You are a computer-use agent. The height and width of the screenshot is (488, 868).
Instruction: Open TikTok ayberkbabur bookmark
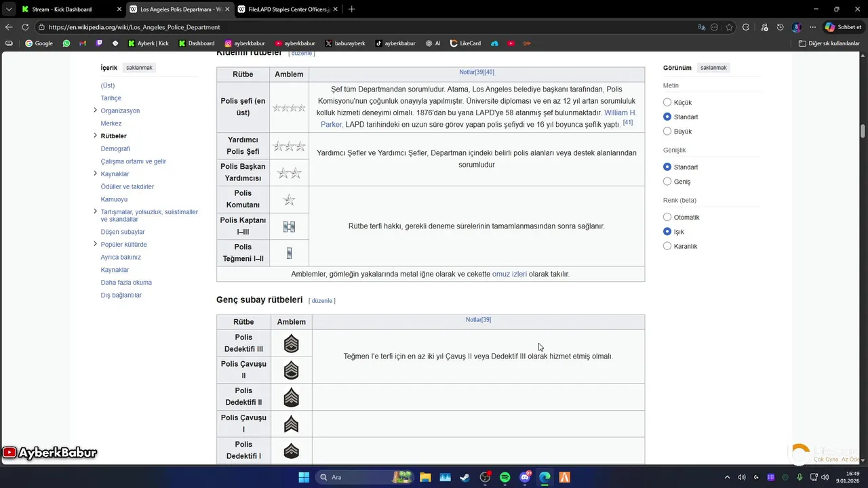tap(395, 43)
